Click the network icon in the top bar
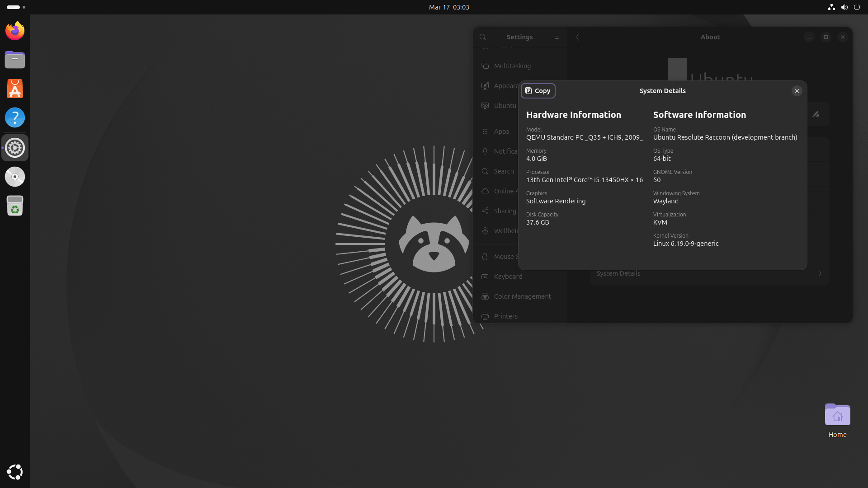Image resolution: width=868 pixels, height=488 pixels. (831, 7)
